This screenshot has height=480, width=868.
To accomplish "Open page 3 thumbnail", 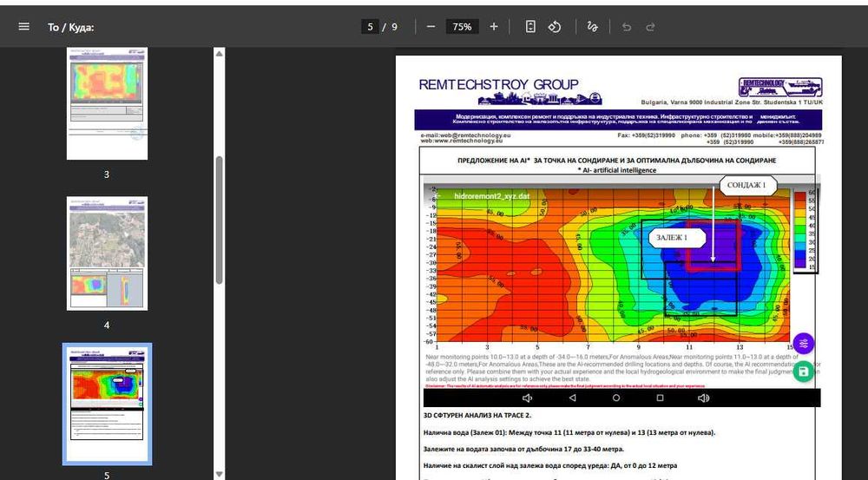I will (107, 103).
